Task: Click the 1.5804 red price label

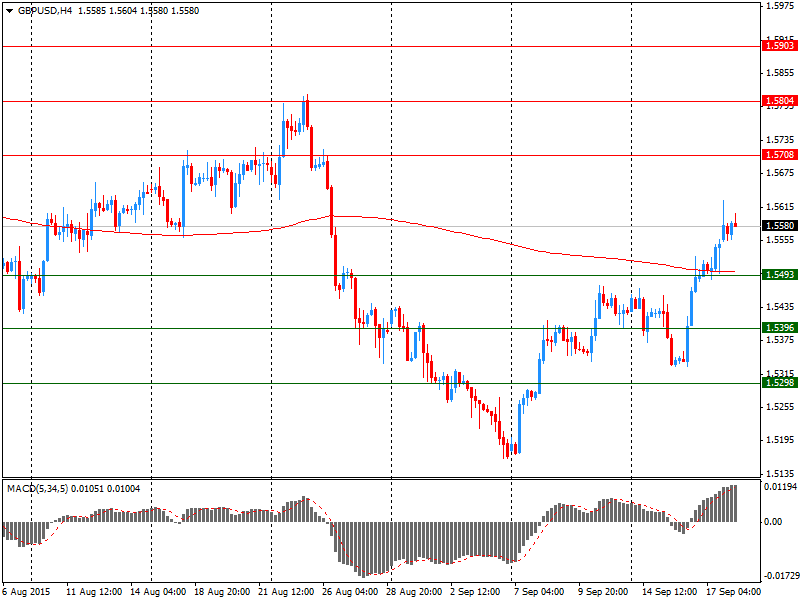Action: tap(780, 101)
